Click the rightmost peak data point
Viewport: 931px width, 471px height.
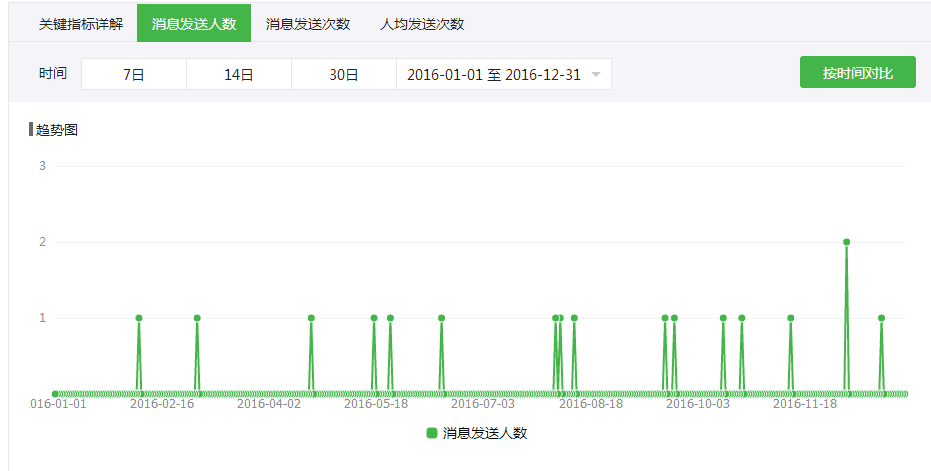tap(881, 318)
